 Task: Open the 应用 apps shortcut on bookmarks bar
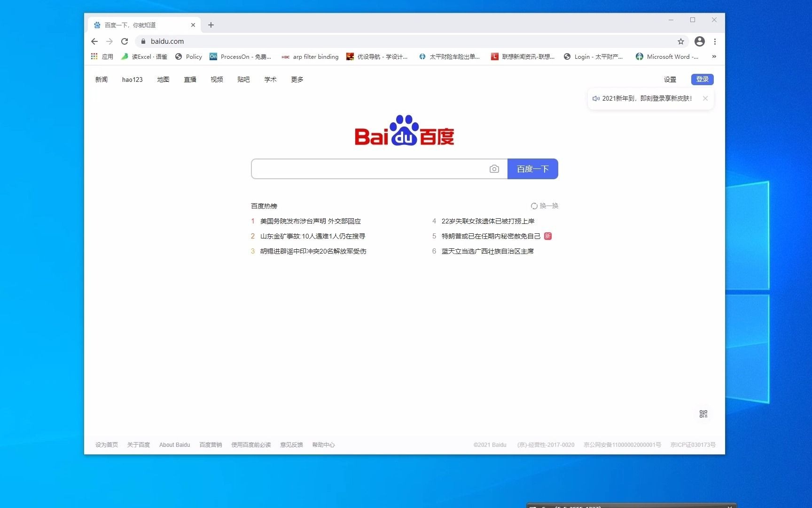[101, 56]
